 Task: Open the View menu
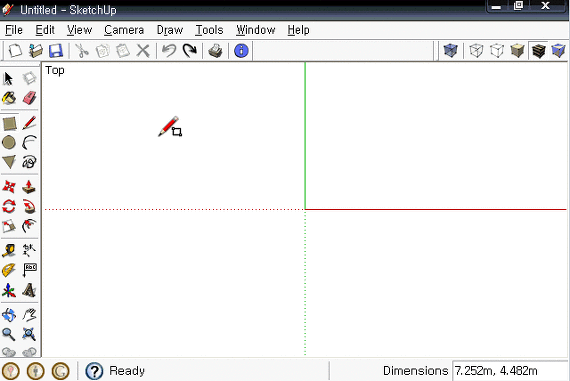[80, 30]
